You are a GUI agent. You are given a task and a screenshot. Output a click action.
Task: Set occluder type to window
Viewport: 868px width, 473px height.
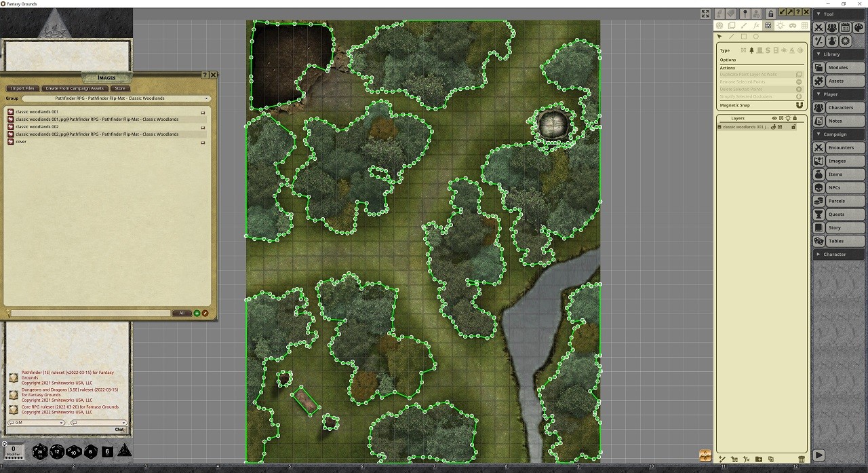[x=776, y=50]
